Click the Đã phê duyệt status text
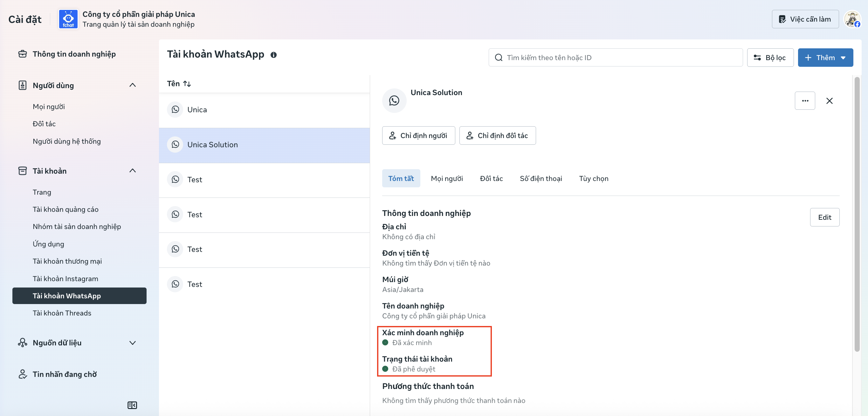Image resolution: width=868 pixels, height=416 pixels. pos(414,369)
